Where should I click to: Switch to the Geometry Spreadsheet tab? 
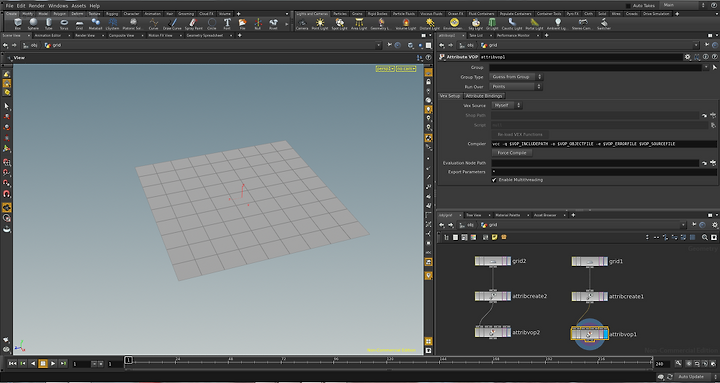tap(204, 35)
